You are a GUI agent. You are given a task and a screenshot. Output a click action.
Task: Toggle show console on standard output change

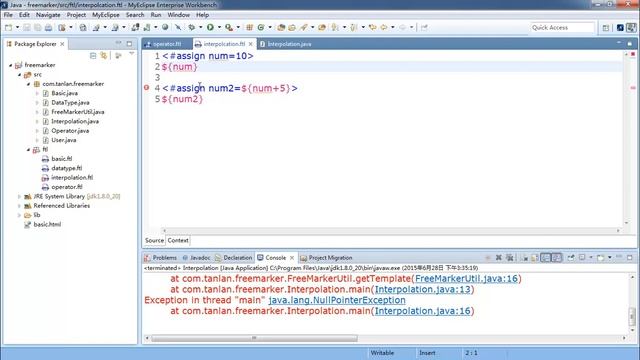pos(546,258)
